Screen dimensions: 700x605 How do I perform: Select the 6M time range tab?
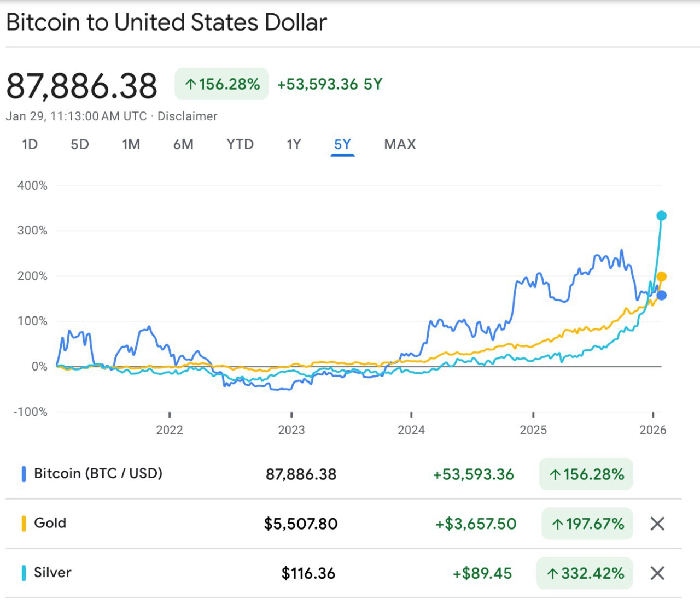pos(183,144)
